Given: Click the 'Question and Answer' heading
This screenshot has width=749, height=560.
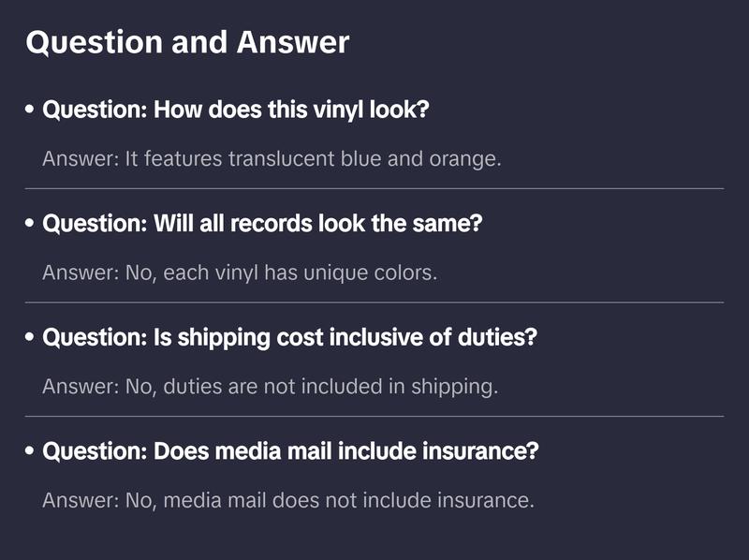Looking at the screenshot, I should 187,42.
